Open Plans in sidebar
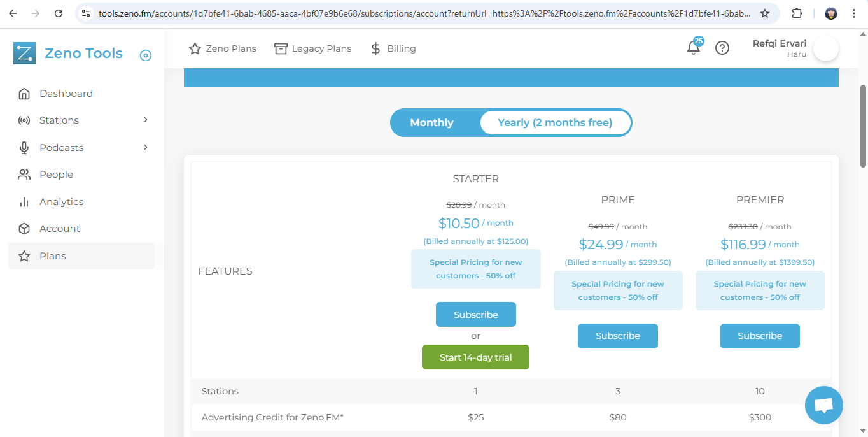 [x=81, y=256]
